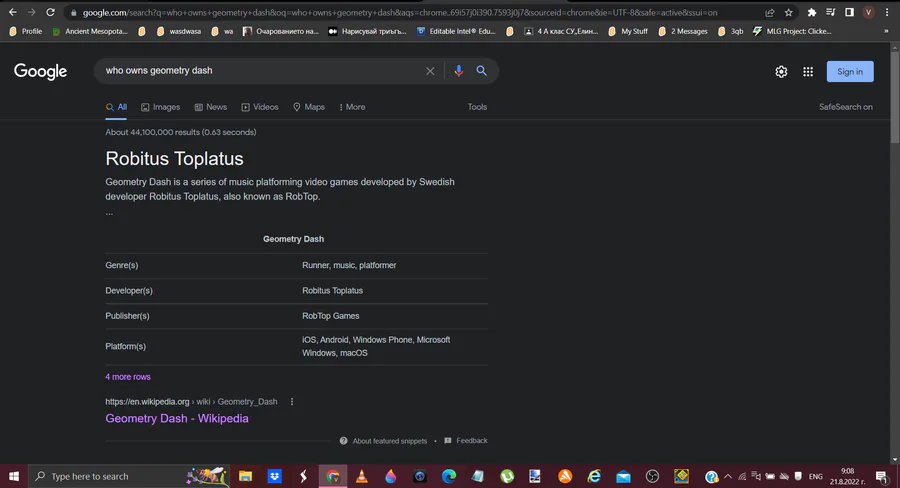Screen dimensions: 900x488
Task: Switch to the Maps tab
Action: 309,107
